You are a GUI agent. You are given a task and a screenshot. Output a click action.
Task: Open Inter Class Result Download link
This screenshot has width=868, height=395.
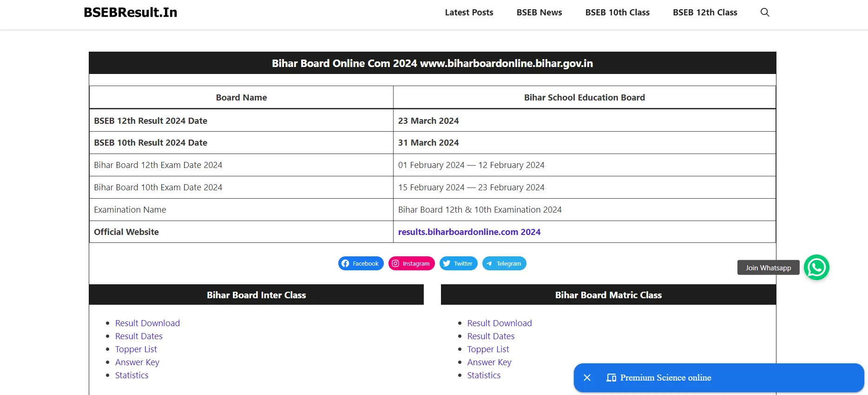147,323
